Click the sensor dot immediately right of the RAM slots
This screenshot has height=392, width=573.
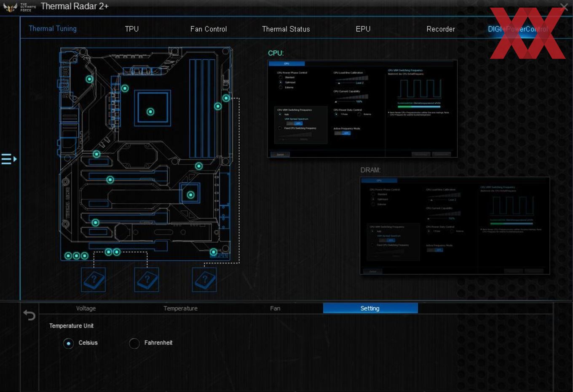coord(218,107)
